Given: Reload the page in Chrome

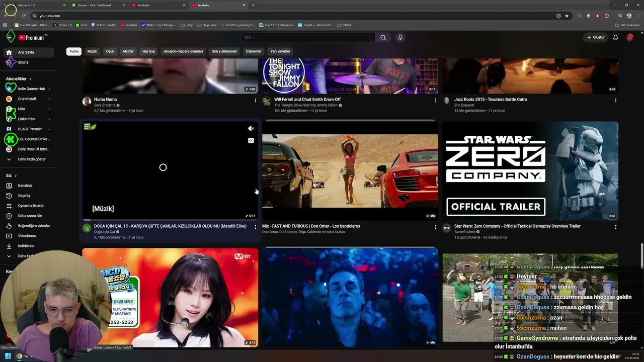Looking at the screenshot, I should tap(24, 16).
